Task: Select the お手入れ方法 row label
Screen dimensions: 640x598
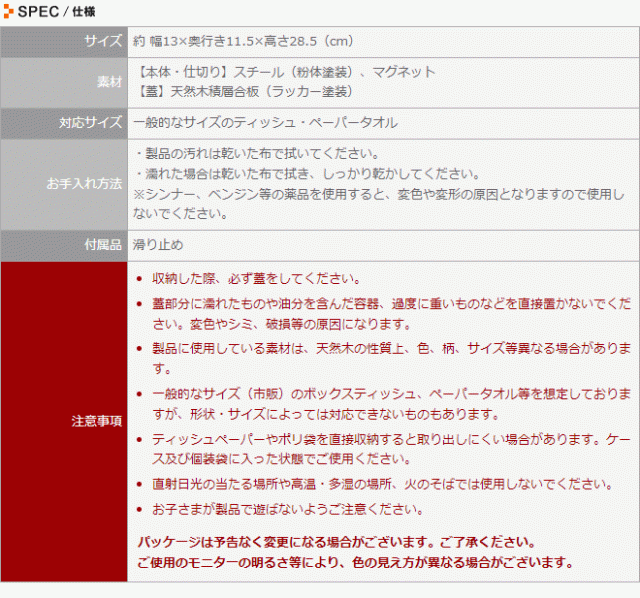Action: pyautogui.click(x=84, y=184)
